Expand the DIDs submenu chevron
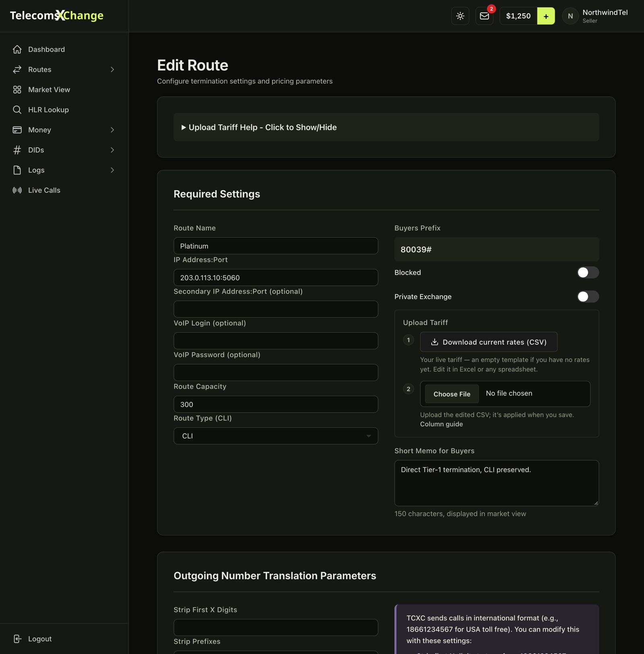Viewport: 644px width, 654px height. click(x=112, y=150)
